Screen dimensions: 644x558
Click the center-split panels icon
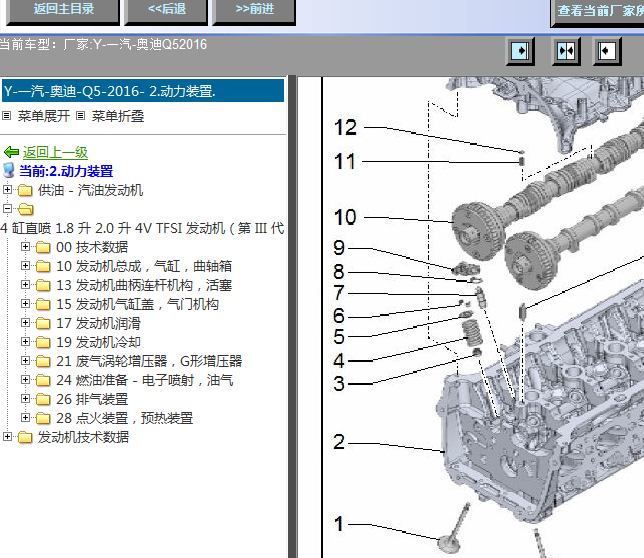(x=566, y=51)
